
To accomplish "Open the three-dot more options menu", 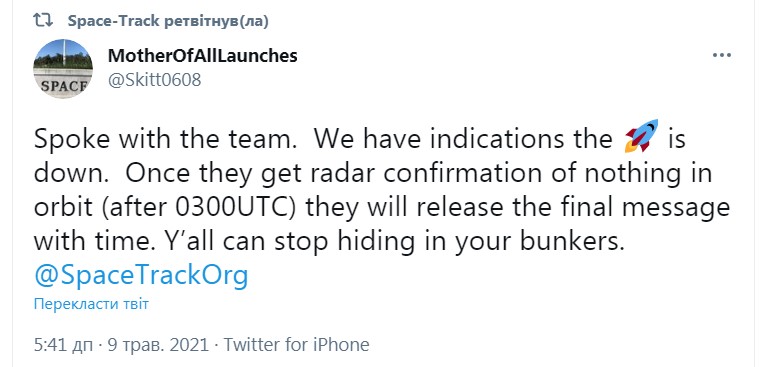I will point(722,56).
